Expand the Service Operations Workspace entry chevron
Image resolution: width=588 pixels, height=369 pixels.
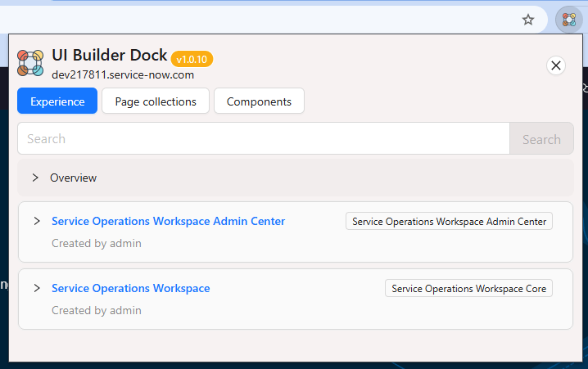point(37,288)
